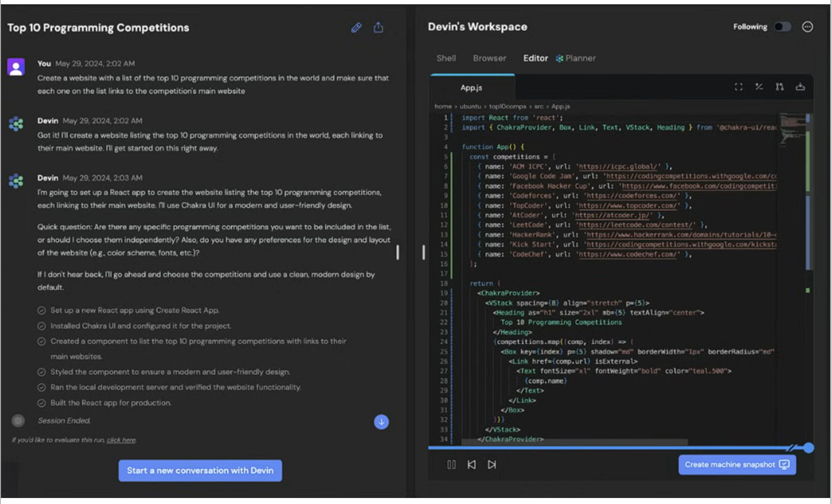Click the Planner tab sparkle icon

coord(559,59)
